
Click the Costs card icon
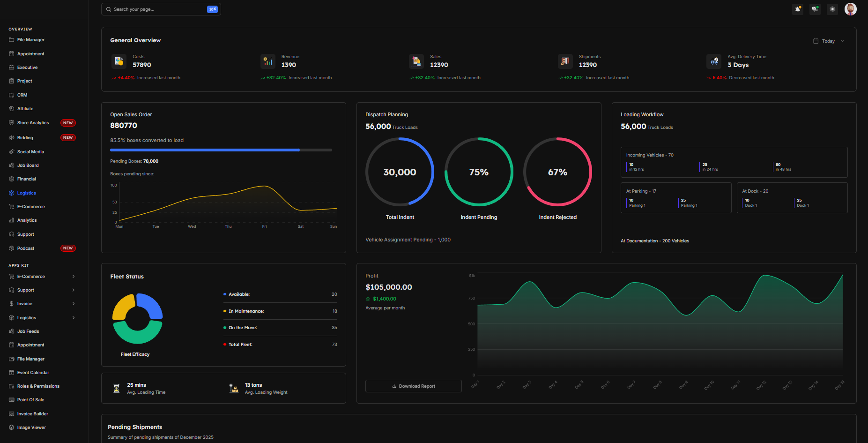(119, 61)
